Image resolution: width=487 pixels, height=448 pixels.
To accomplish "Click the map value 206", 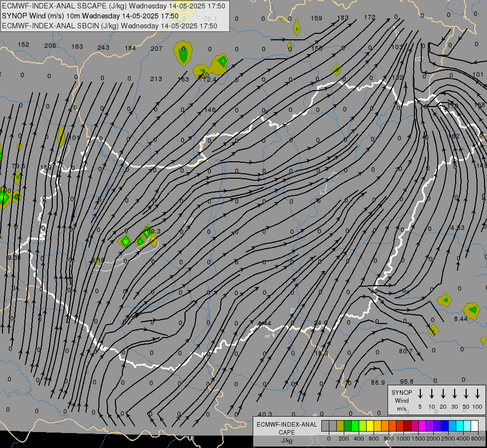I will [x=50, y=46].
